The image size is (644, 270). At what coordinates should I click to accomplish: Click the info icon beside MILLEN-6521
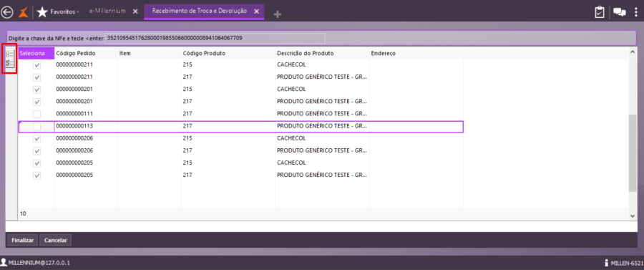click(606, 262)
